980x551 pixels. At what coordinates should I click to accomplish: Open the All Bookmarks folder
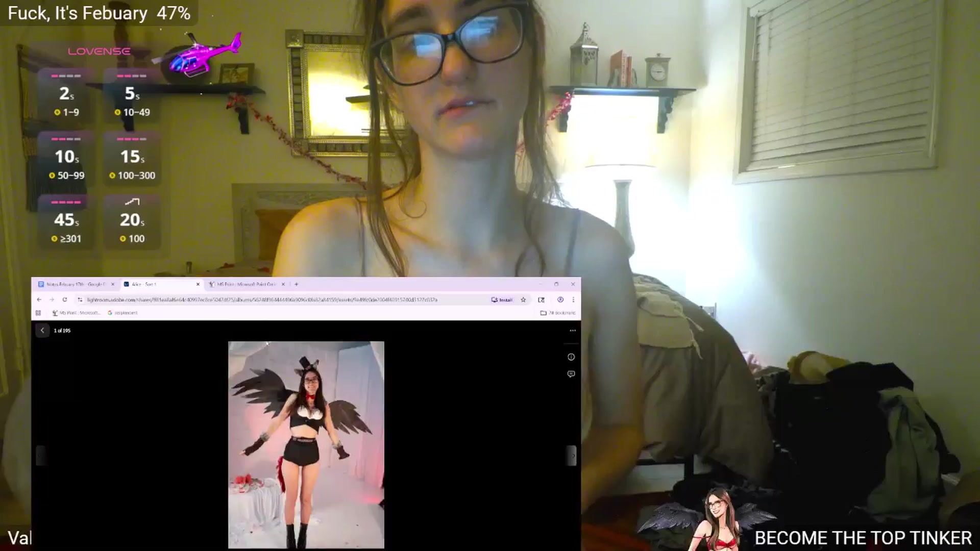click(x=558, y=313)
